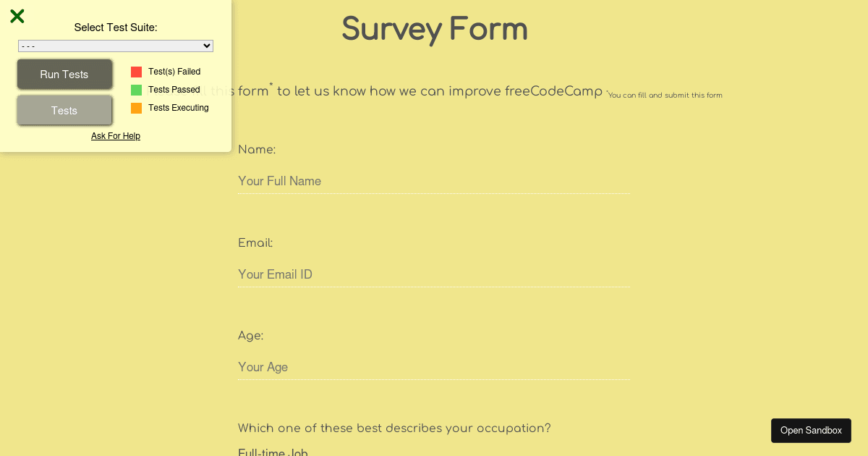Screen dimensions: 868x456
Task: Click the freeCodeCamp description text
Action: (x=434, y=91)
